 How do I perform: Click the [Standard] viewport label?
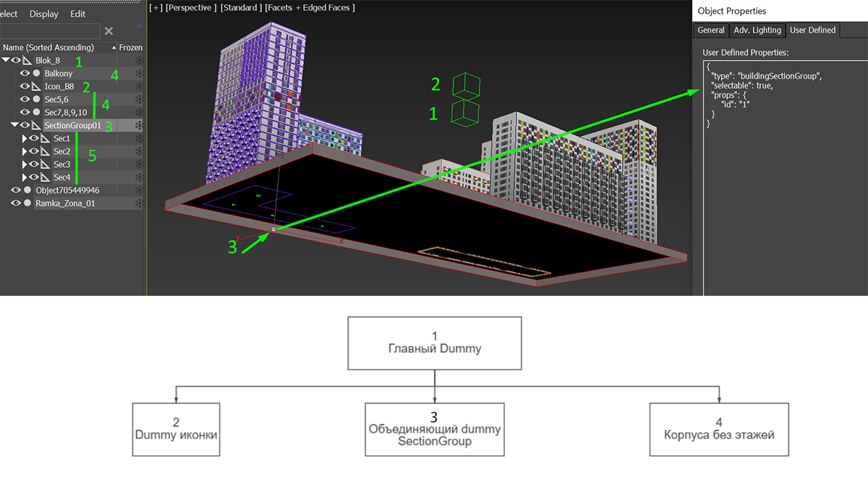click(241, 7)
